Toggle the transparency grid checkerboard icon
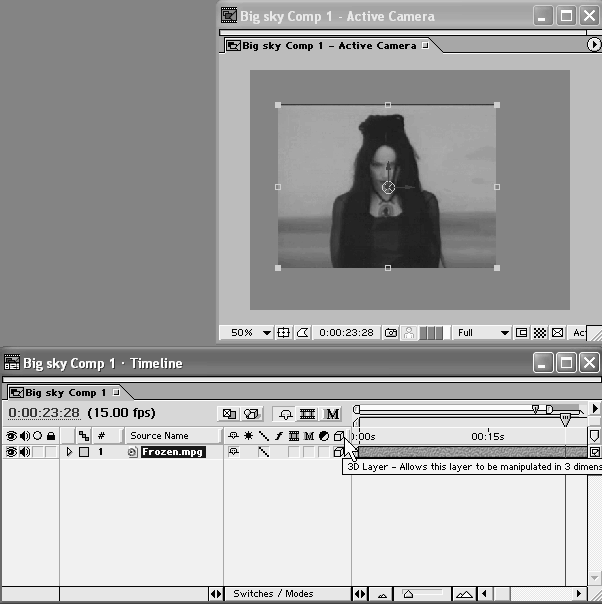 pos(540,333)
